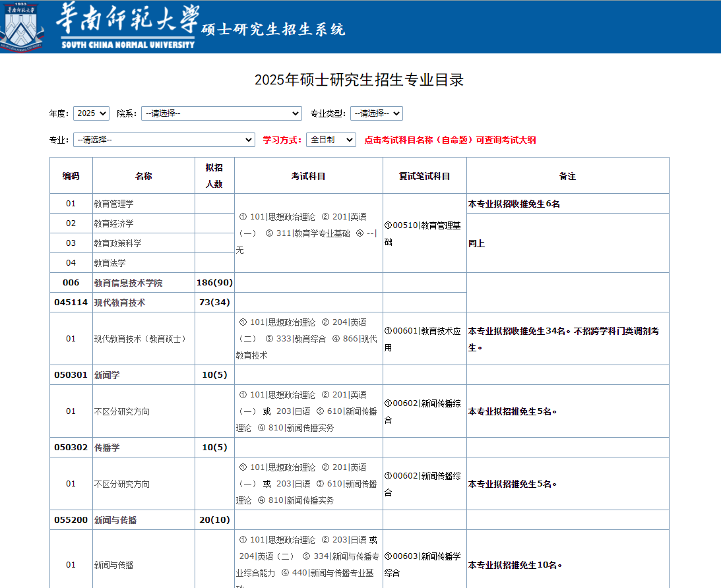Viewport: 721px width, 588px height.
Task: Open the 专业类型 dropdown
Action: [376, 113]
